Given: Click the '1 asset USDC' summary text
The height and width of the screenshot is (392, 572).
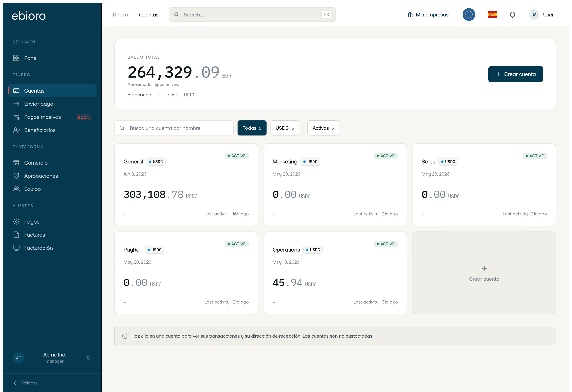Looking at the screenshot, I should (x=179, y=95).
